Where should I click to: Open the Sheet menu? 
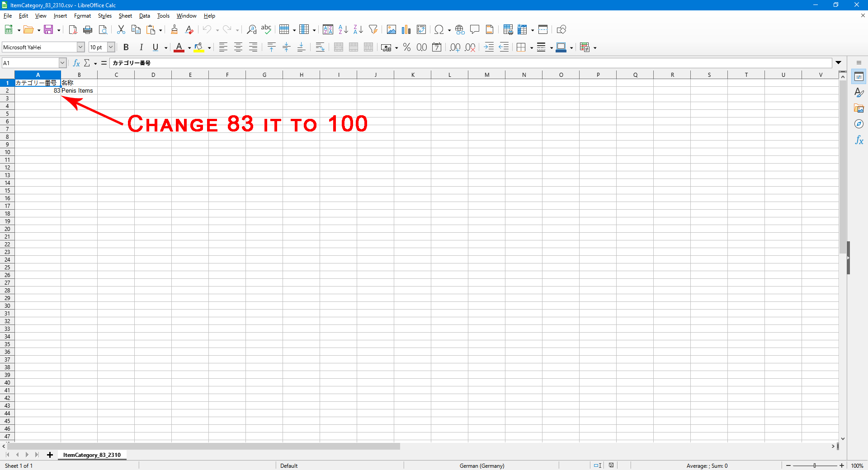pyautogui.click(x=125, y=16)
